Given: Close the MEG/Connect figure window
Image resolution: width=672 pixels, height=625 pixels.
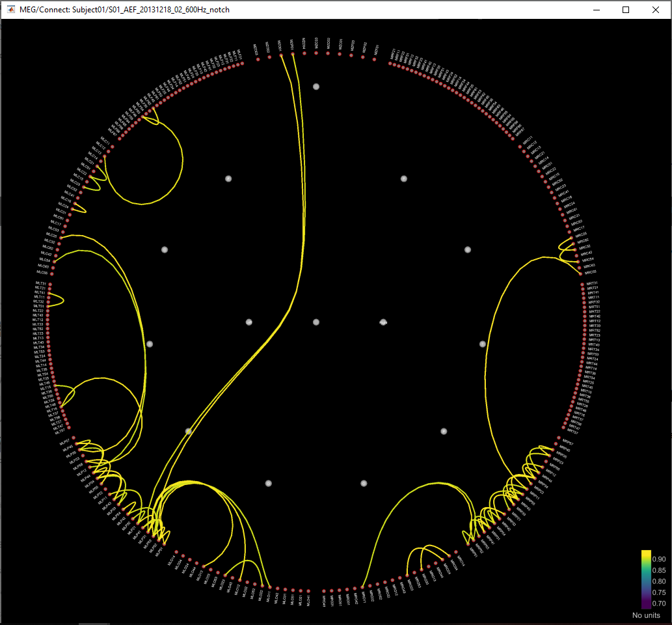Looking at the screenshot, I should click(656, 10).
